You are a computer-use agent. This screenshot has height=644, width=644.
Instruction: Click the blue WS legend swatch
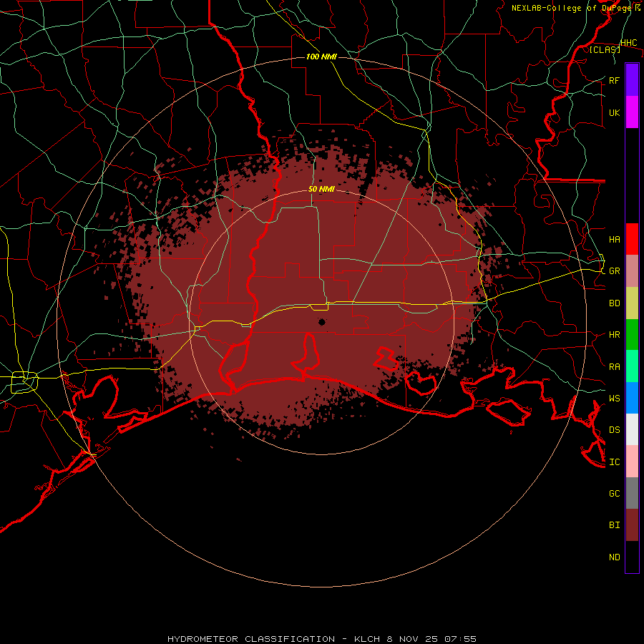(632, 398)
